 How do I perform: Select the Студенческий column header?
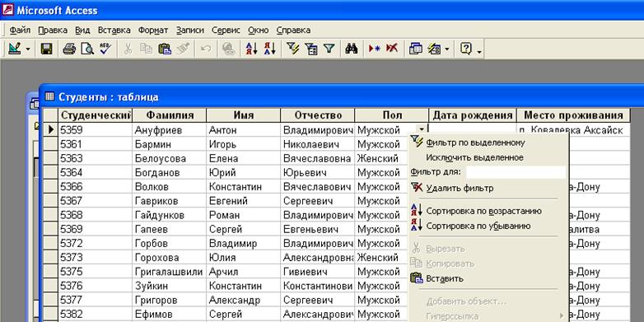95,115
